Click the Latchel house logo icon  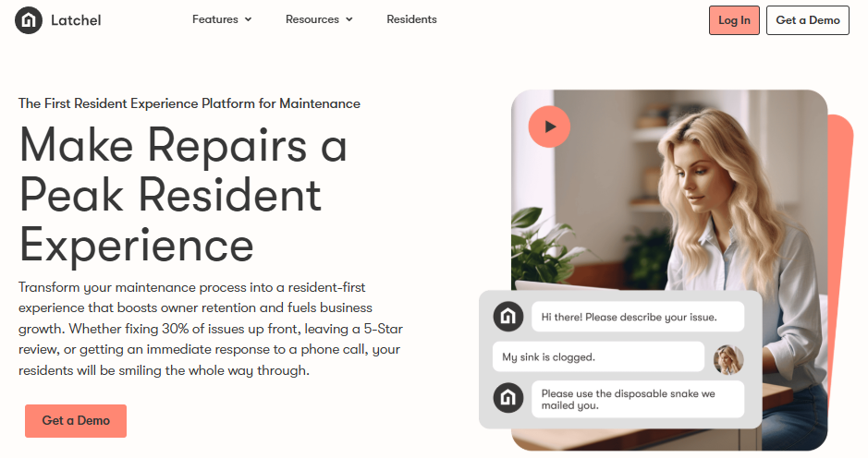29,20
